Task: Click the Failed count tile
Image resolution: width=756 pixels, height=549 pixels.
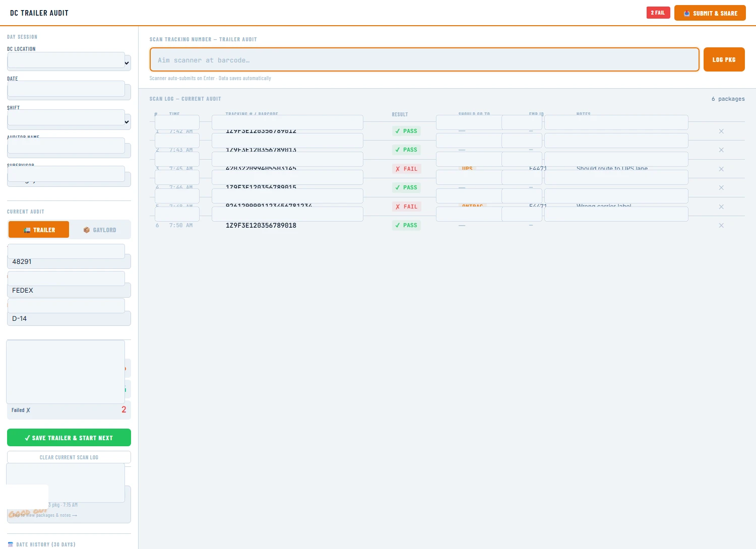Action: click(x=69, y=410)
